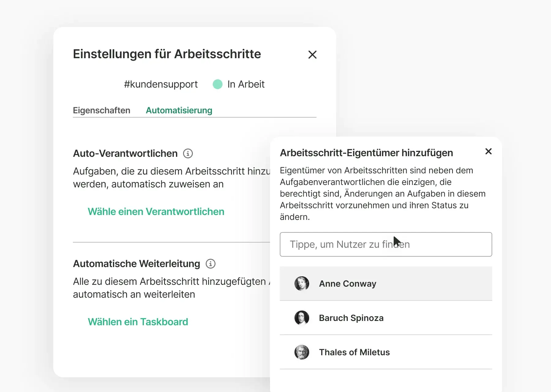Open the Wählen ein Taskboard picker
Screen dimensions: 551x392
coord(138,322)
